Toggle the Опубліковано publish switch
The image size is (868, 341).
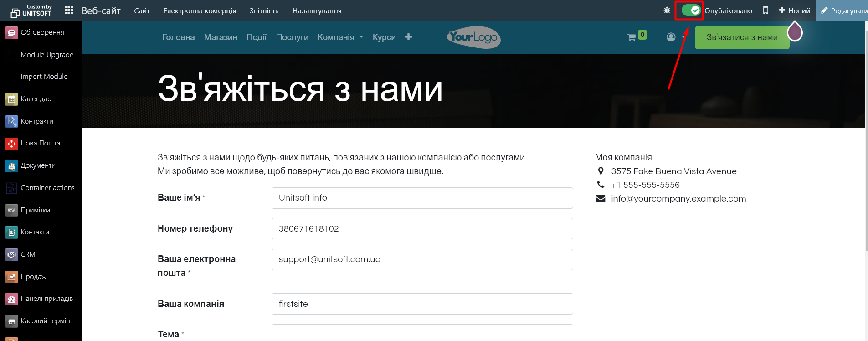[691, 10]
